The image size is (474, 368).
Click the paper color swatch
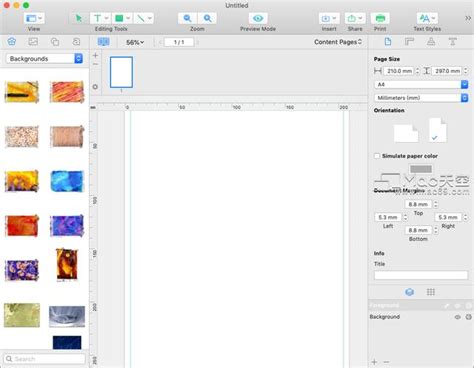[x=421, y=169]
